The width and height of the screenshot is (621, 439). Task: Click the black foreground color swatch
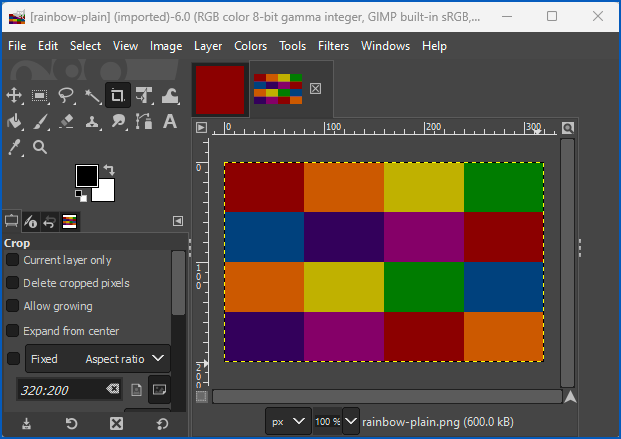(x=86, y=175)
